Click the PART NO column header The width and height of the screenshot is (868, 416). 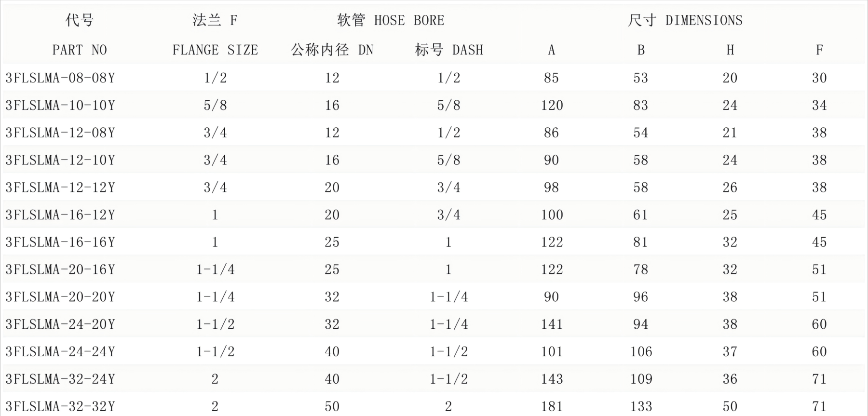pyautogui.click(x=80, y=50)
